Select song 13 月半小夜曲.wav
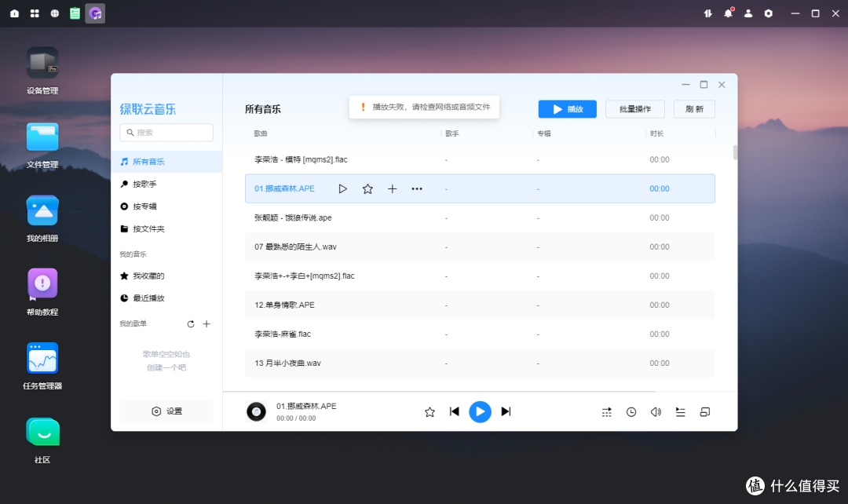848x504 pixels. pos(480,363)
